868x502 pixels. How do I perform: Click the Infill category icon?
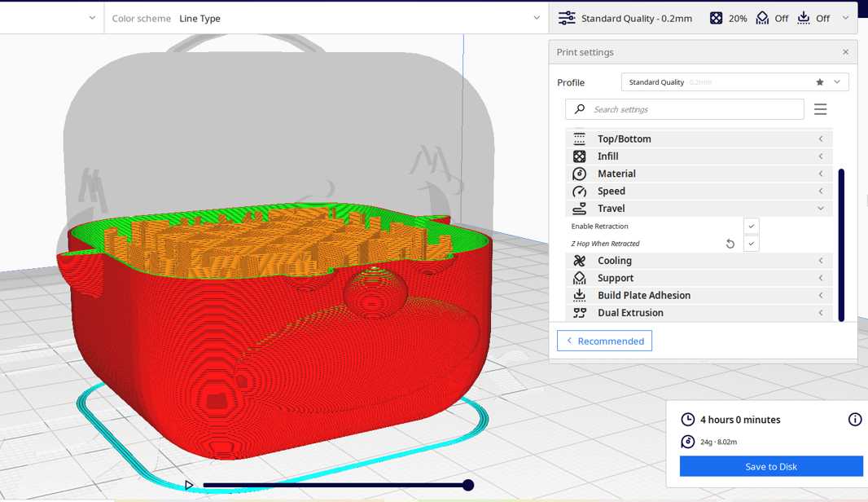click(x=579, y=156)
